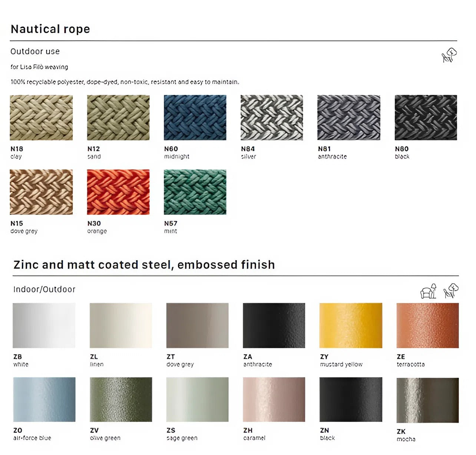Choose the N30 orange rope swatch

(118, 192)
